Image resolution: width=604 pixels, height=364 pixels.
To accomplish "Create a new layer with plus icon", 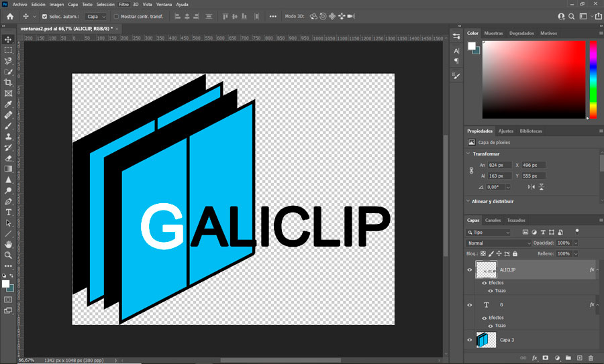I will point(580,358).
